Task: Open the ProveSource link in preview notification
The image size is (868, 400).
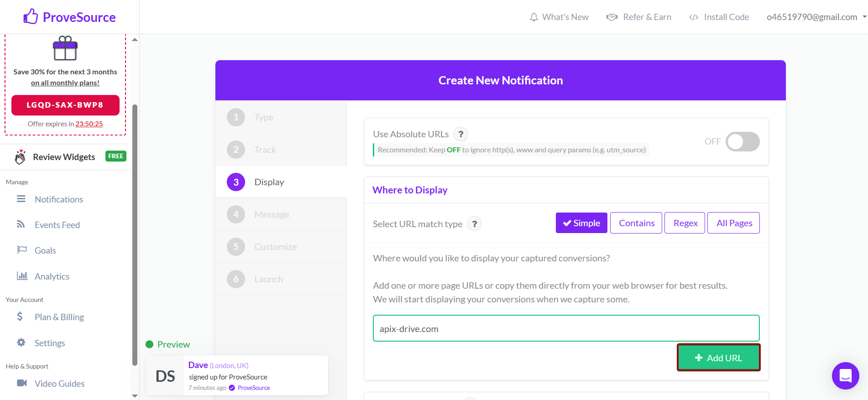Action: point(254,388)
